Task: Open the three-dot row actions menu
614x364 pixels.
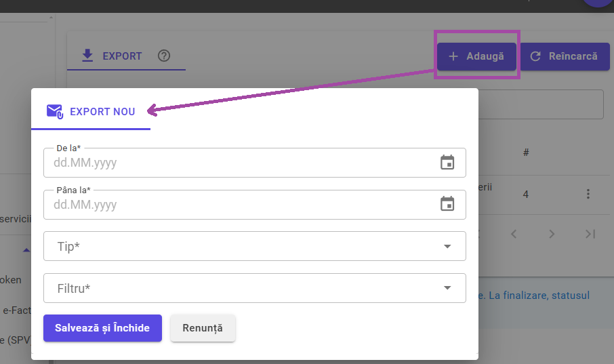Action: coord(588,195)
